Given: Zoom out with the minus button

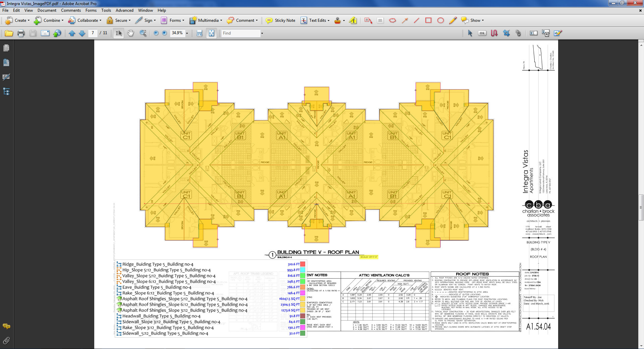Looking at the screenshot, I should [156, 33].
